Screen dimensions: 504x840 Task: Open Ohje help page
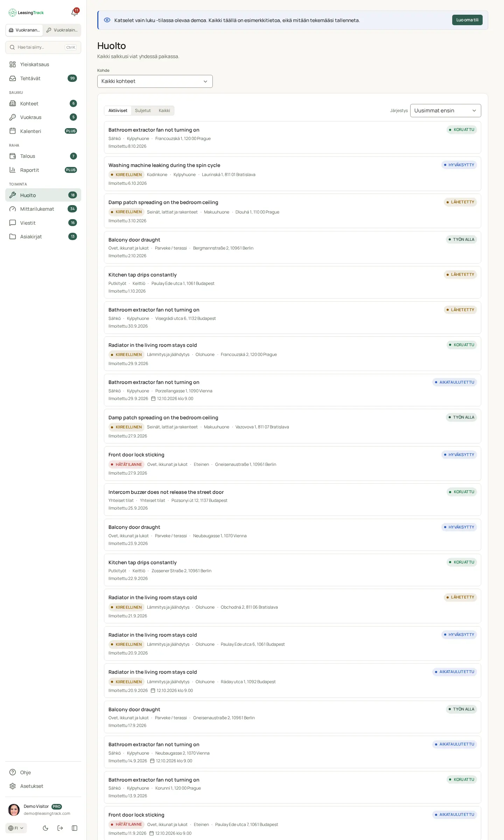pos(43,772)
